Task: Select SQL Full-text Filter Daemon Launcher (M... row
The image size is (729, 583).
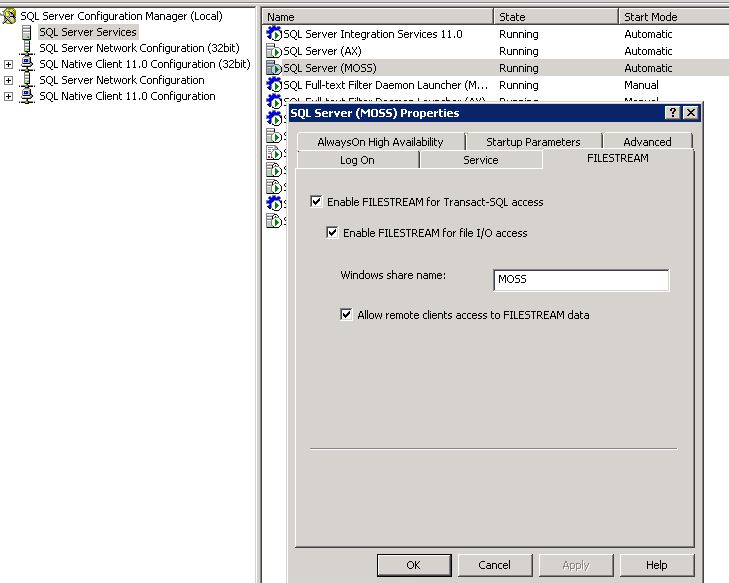Action: [496, 85]
